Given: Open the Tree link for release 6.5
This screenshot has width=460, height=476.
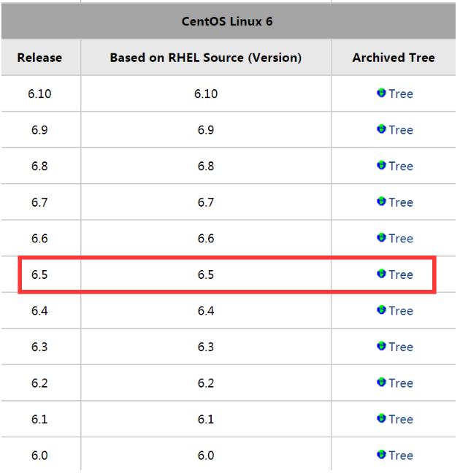Looking at the screenshot, I should coord(401,275).
